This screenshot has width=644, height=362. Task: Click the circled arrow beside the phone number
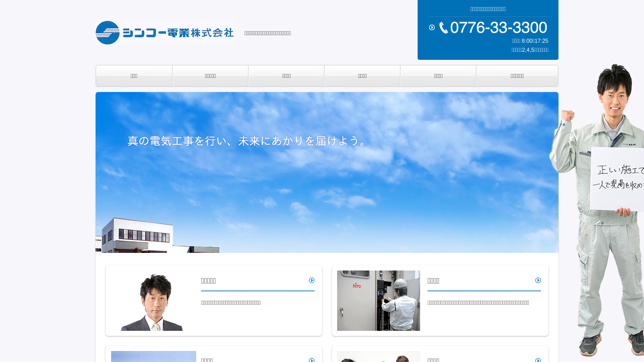click(x=432, y=28)
